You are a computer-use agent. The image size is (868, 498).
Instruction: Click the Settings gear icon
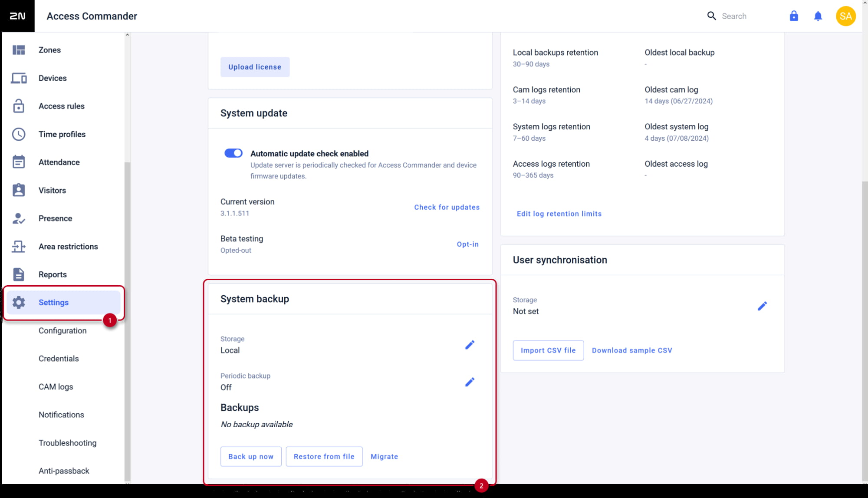19,303
